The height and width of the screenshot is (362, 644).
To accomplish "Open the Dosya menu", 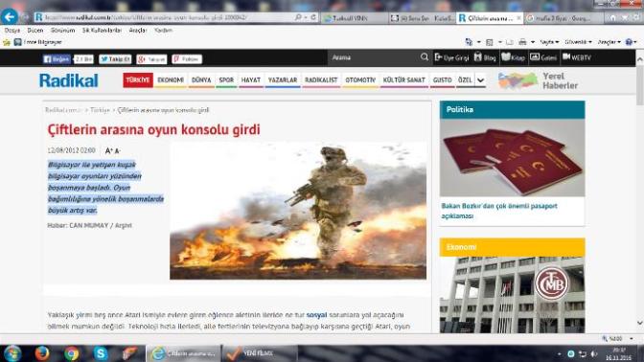I will (x=11, y=31).
